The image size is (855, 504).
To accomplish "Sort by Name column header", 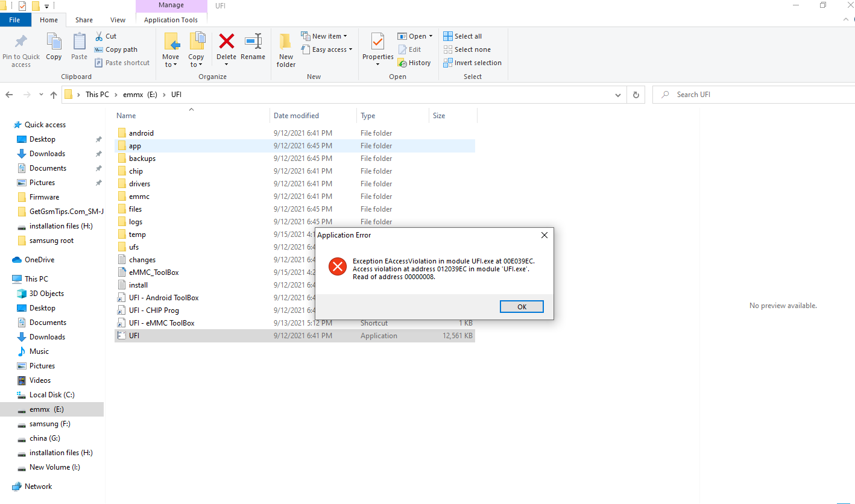I will pyautogui.click(x=192, y=116).
